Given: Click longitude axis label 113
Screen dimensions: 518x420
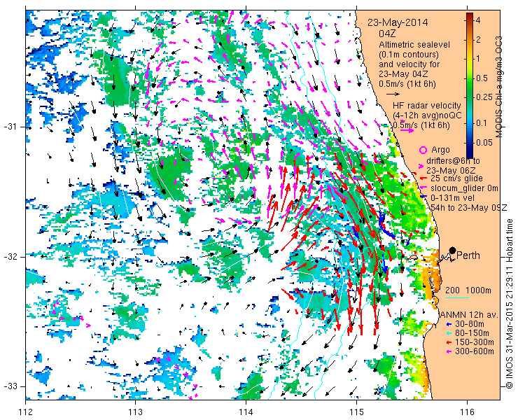Looking at the screenshot, I should pos(135,412).
